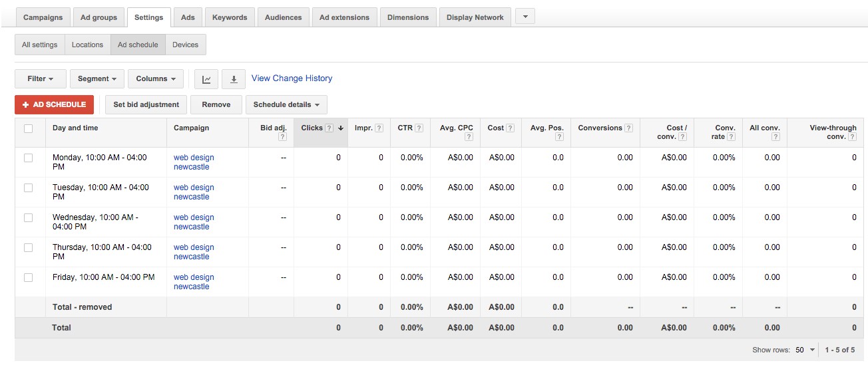The width and height of the screenshot is (868, 377).
Task: Open help icon for Impr. column
Action: [x=379, y=128]
